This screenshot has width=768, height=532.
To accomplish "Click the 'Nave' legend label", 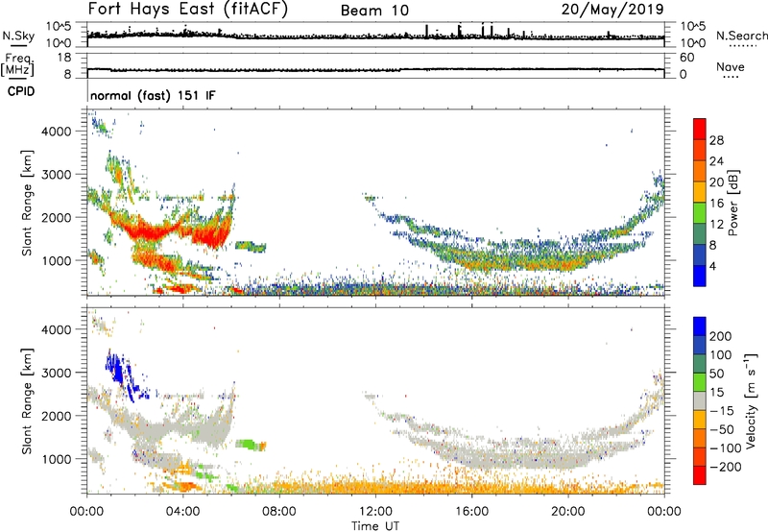I will [730, 66].
